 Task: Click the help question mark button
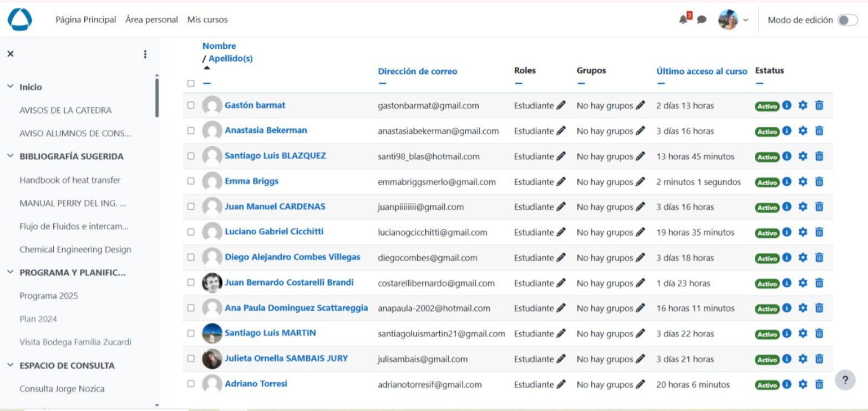[x=845, y=380]
